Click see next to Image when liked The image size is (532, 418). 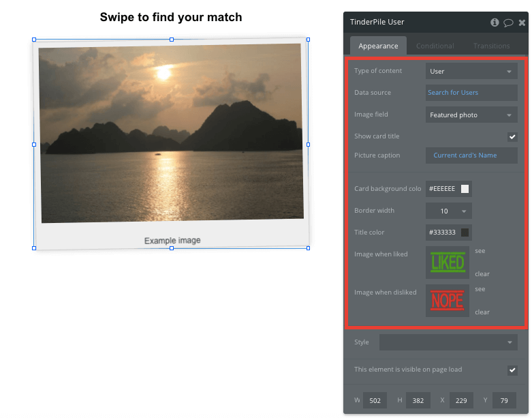(x=480, y=251)
